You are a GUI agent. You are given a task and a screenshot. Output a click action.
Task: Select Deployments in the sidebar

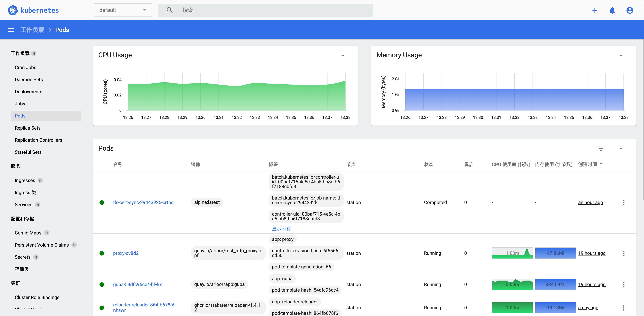pos(28,92)
